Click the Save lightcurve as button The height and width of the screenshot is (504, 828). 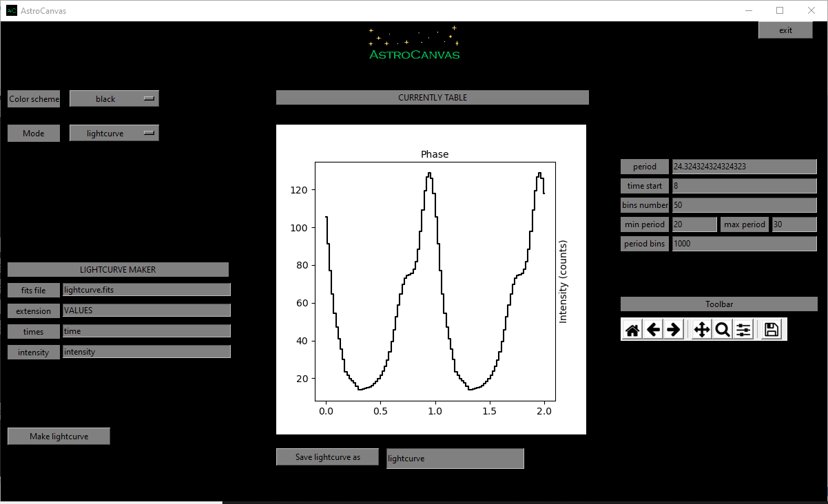(x=327, y=456)
